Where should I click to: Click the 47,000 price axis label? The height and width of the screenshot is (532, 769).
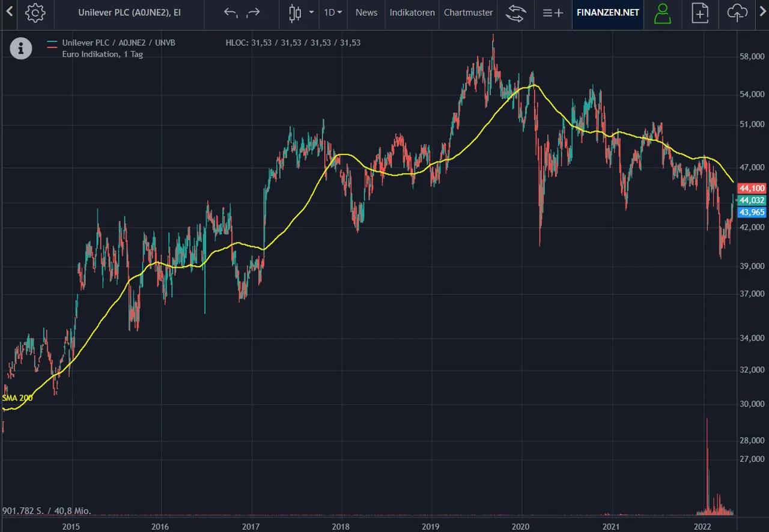(752, 167)
